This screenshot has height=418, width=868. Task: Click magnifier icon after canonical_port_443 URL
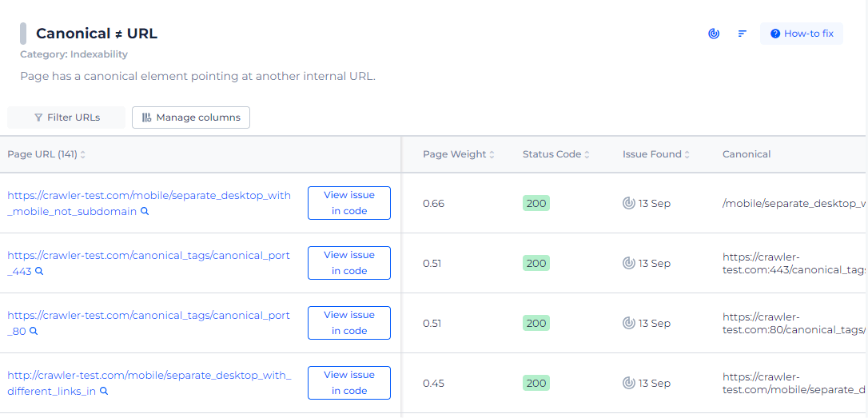[x=39, y=271]
